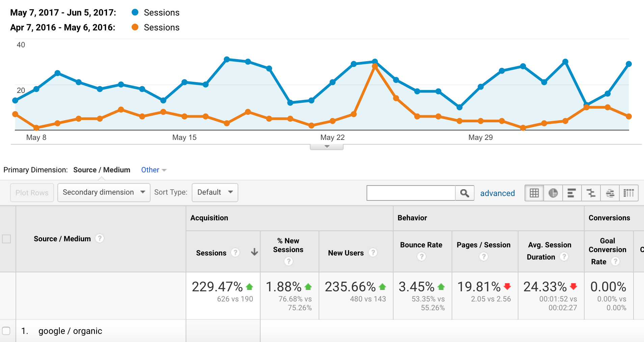Screen dimensions: 644x342
Task: Select the Source / Medium primary dimension tab
Action: (x=102, y=170)
